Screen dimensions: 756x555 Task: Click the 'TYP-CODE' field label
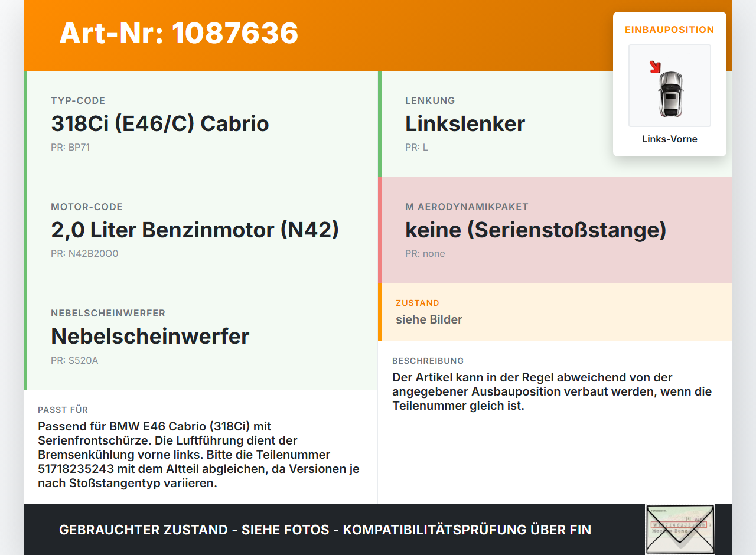[78, 101]
